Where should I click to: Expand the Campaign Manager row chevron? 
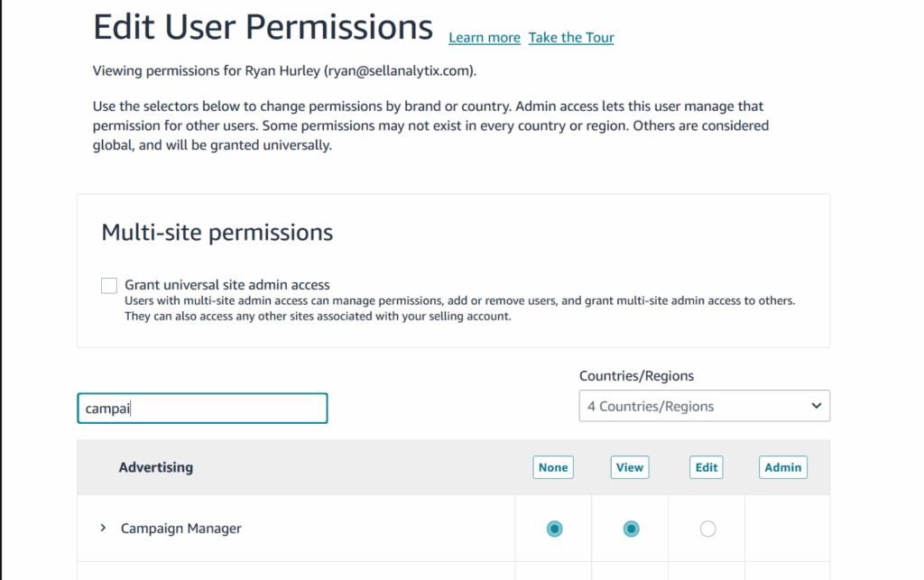click(103, 529)
